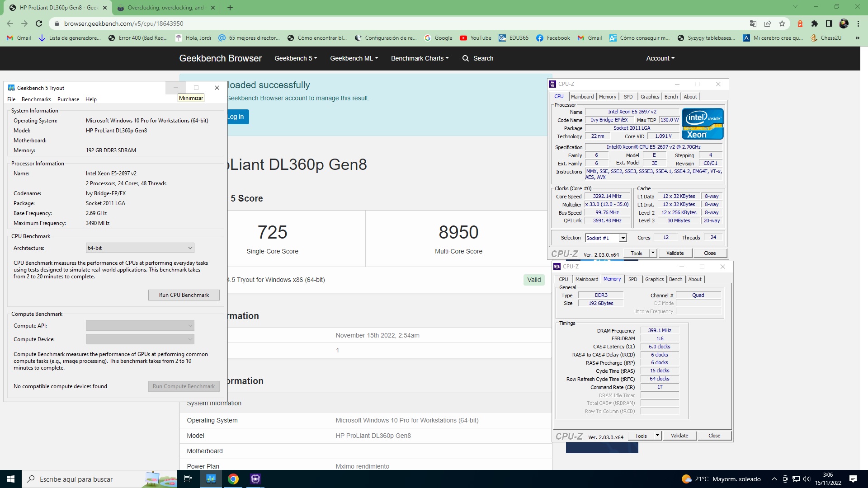The image size is (868, 488).
Task: Close the HP ProLiant DL360p Gen8 browser tab
Action: click(105, 8)
